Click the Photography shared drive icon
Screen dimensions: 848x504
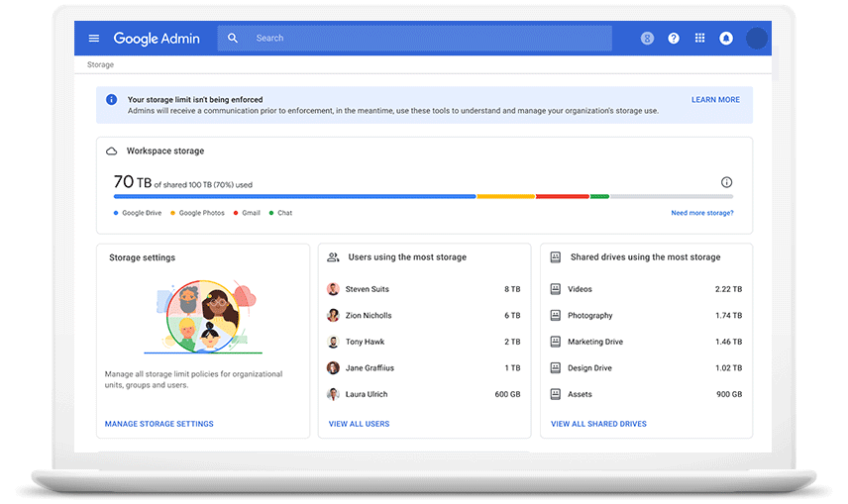click(x=556, y=315)
